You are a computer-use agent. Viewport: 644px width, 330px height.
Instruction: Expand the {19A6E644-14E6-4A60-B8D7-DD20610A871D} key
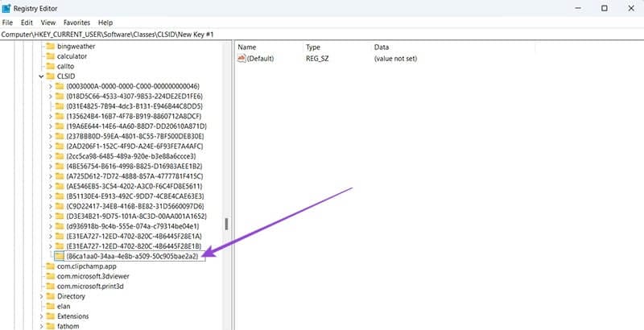coord(50,126)
